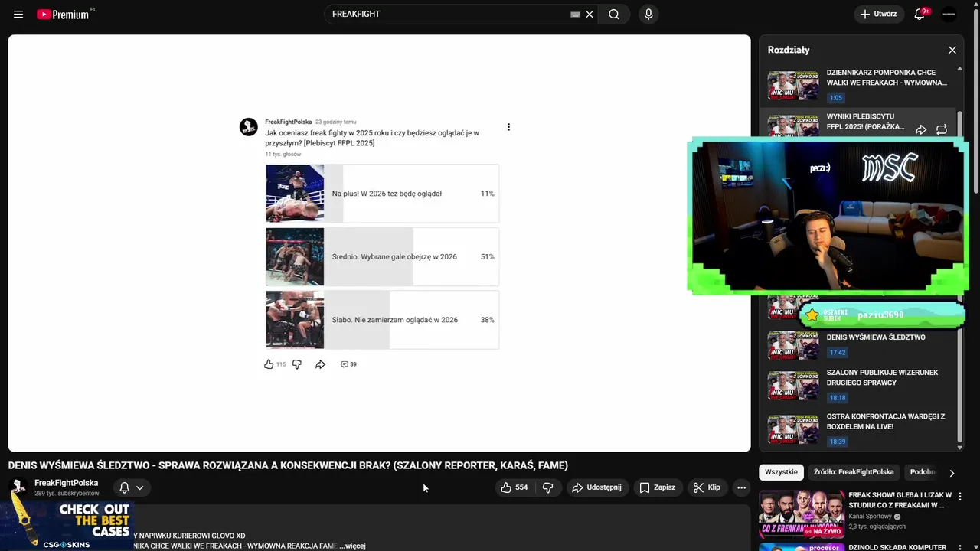Select the 18:18 chapter timestamp
Image resolution: width=980 pixels, height=551 pixels.
tap(837, 398)
